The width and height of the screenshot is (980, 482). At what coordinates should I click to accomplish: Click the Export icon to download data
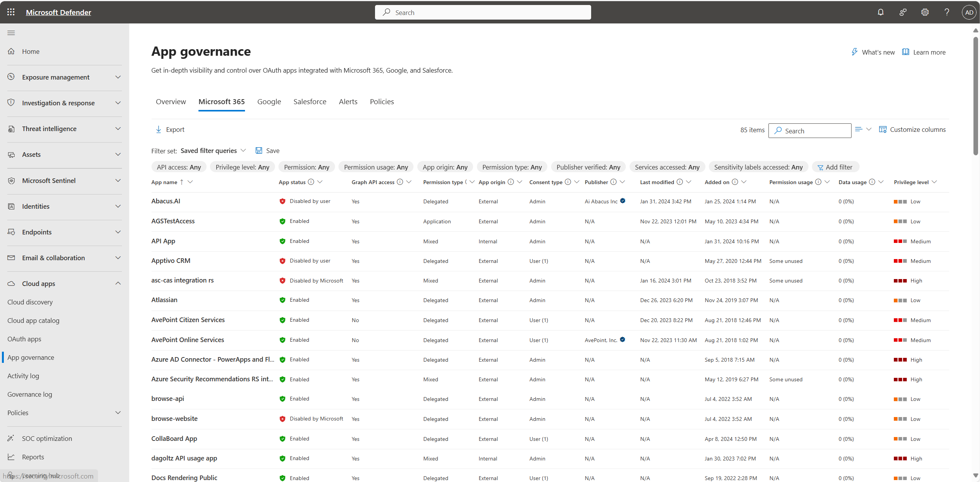(x=158, y=129)
